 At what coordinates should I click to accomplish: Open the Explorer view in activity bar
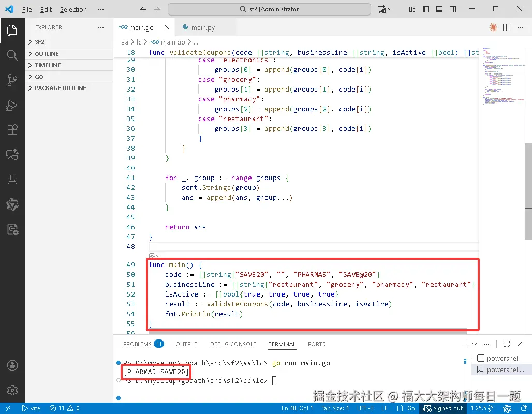pos(12,31)
